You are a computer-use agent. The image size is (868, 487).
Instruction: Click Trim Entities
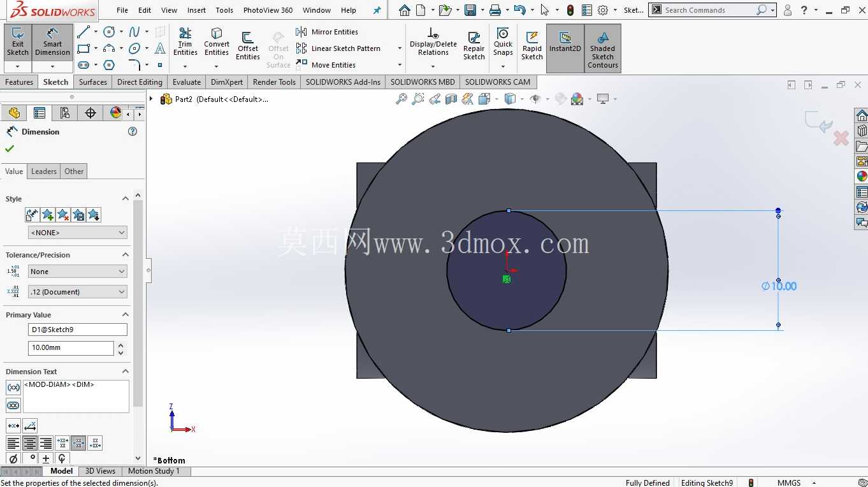point(185,42)
